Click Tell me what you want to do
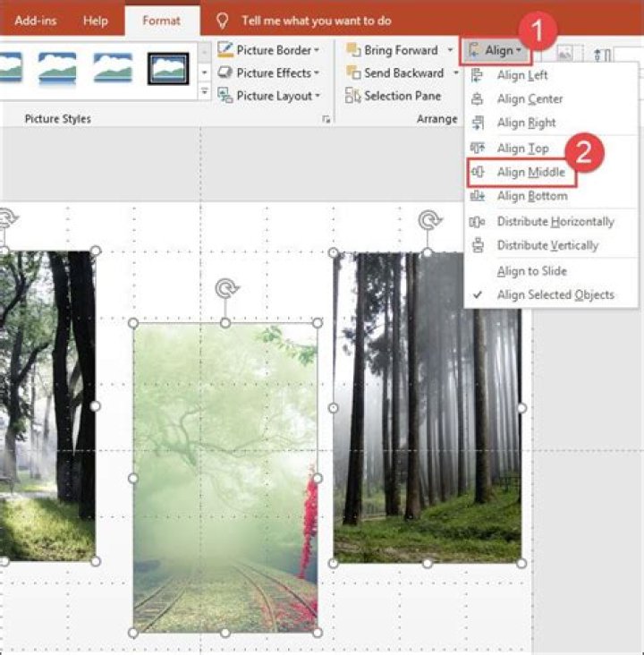This screenshot has height=655, width=644. [x=317, y=21]
